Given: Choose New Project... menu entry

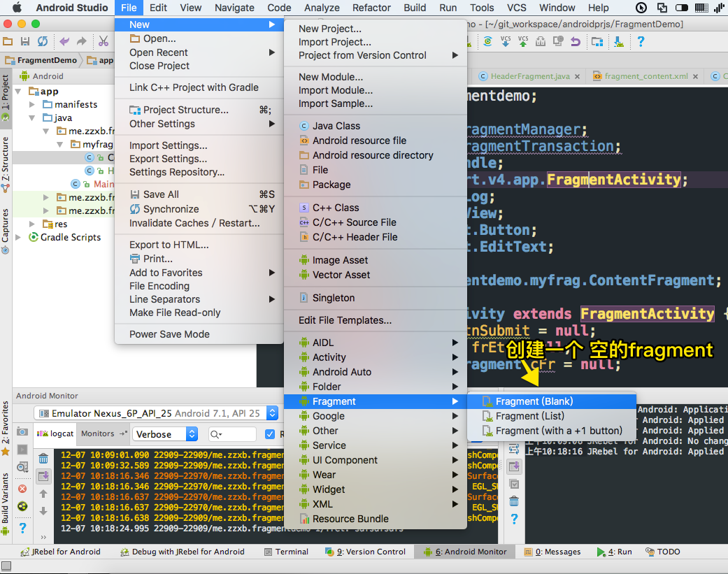Looking at the screenshot, I should click(375, 29).
